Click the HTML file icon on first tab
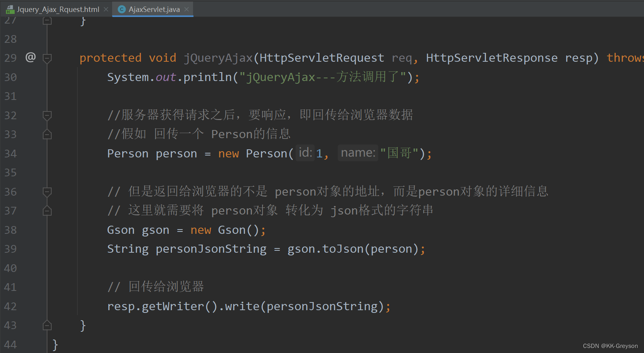This screenshot has height=353, width=644. 10,9
